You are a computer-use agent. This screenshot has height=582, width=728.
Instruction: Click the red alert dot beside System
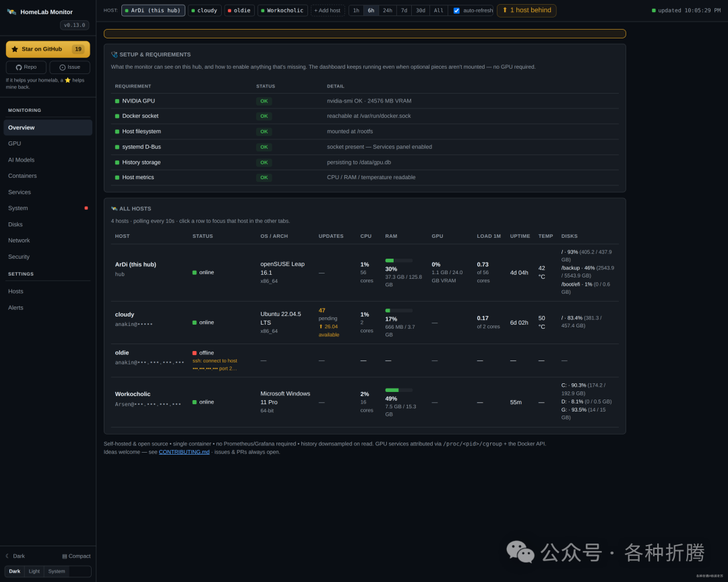(86, 208)
